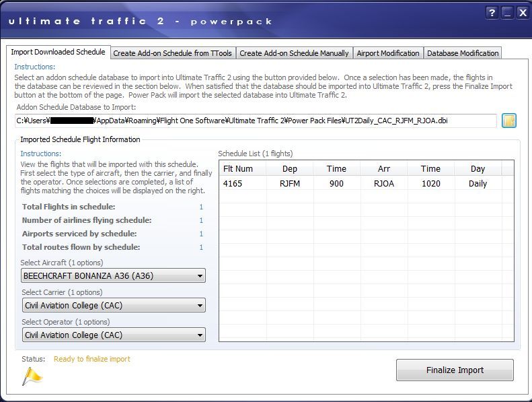Open Create Add-on Schedule Manually tab
The image size is (532, 402).
click(x=294, y=53)
